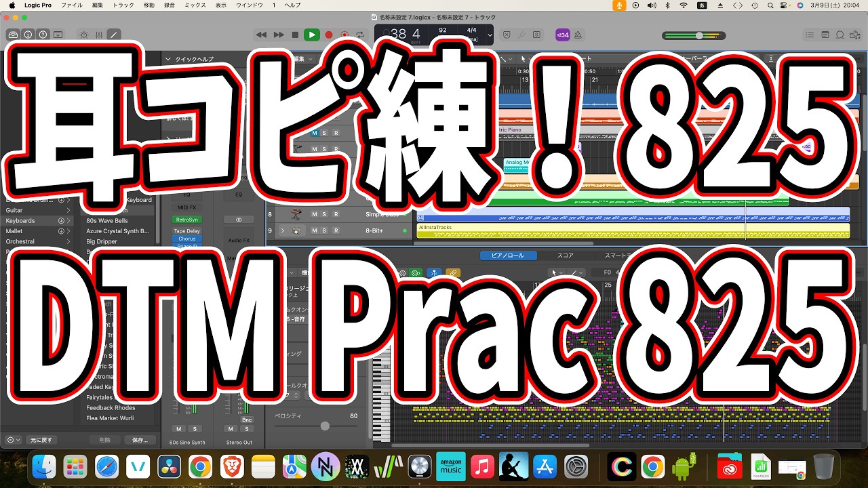
Task: Mute the 8-Bit+ track 9
Action: (x=314, y=231)
